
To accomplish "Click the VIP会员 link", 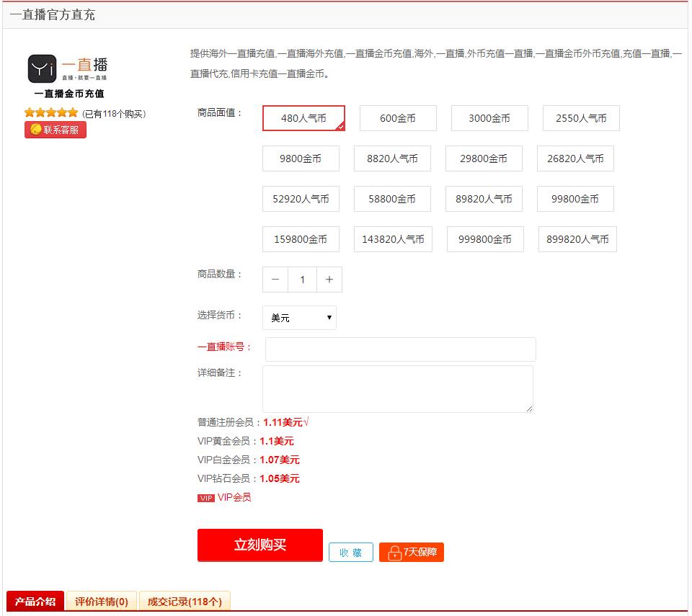I will [x=234, y=497].
